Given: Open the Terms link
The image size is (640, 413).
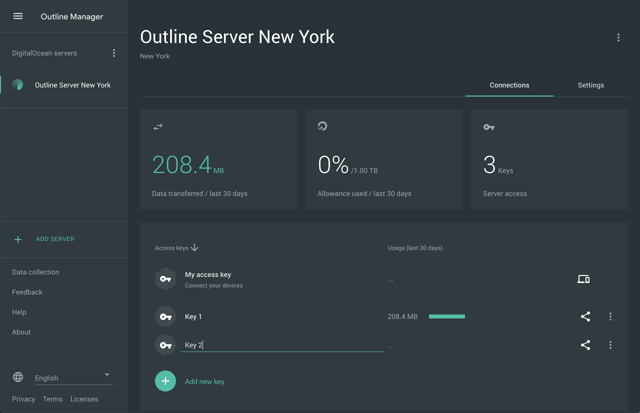Looking at the screenshot, I should click(x=53, y=399).
